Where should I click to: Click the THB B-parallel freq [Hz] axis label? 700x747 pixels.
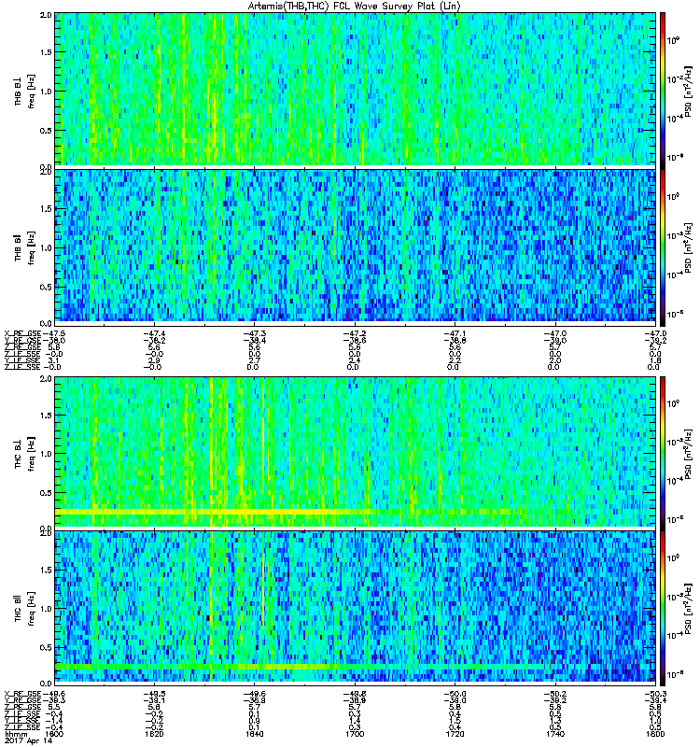(32, 247)
